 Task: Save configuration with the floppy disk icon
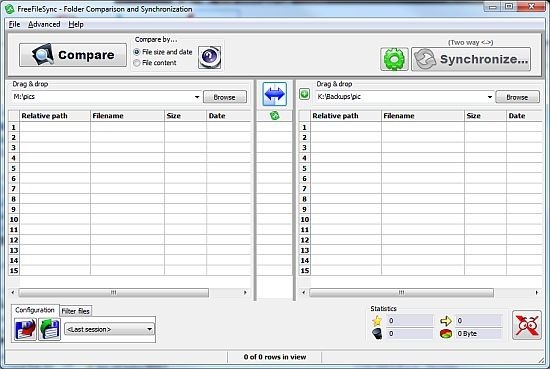point(25,329)
